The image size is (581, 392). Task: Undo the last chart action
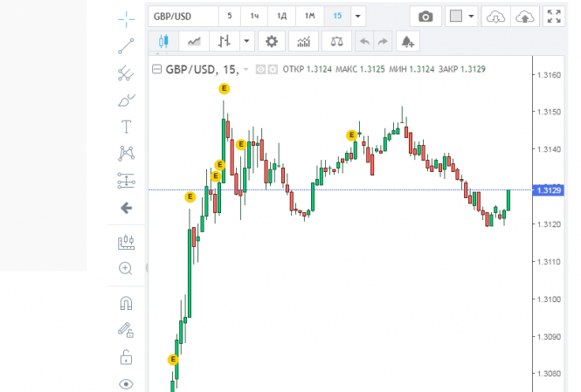coord(364,41)
